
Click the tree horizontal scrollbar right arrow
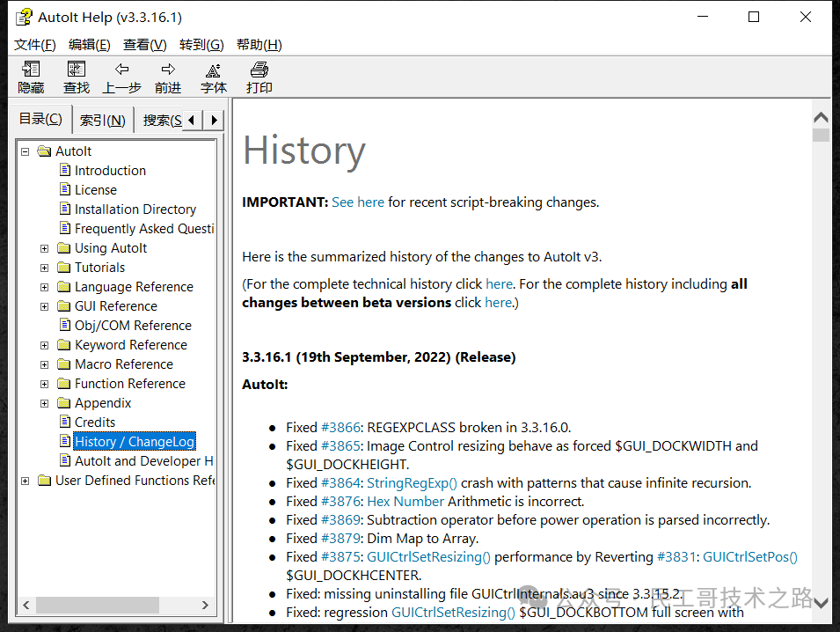(205, 606)
